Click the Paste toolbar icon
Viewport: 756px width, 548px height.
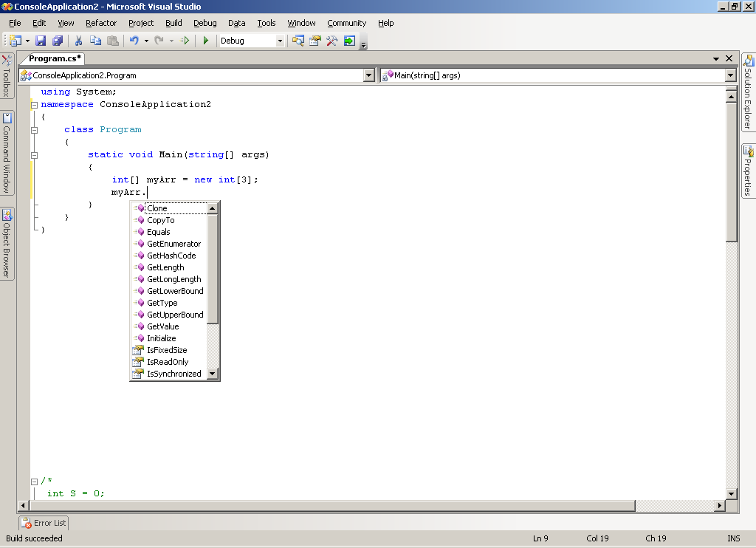(112, 41)
